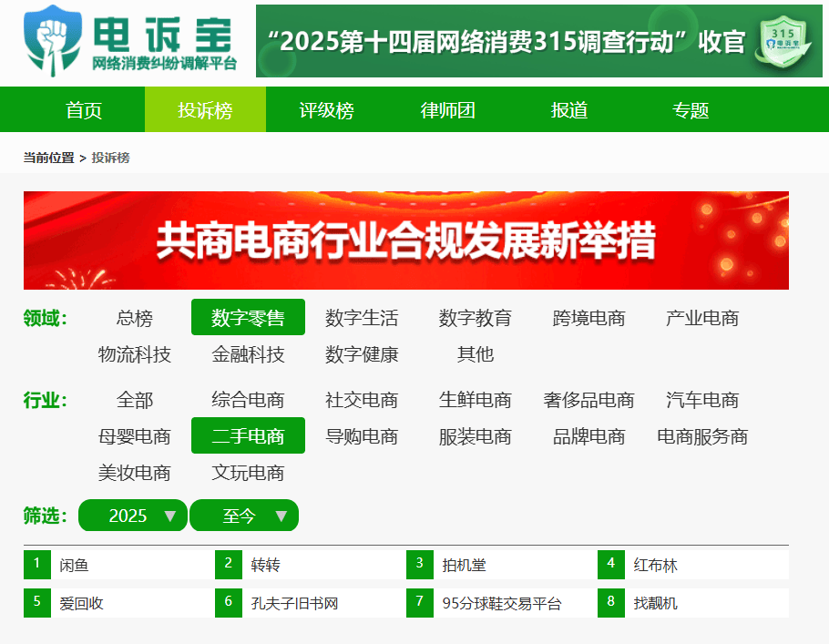Image resolution: width=829 pixels, height=644 pixels.
Task: Click the 电诉宝 fist shield logo
Action: pyautogui.click(x=53, y=41)
